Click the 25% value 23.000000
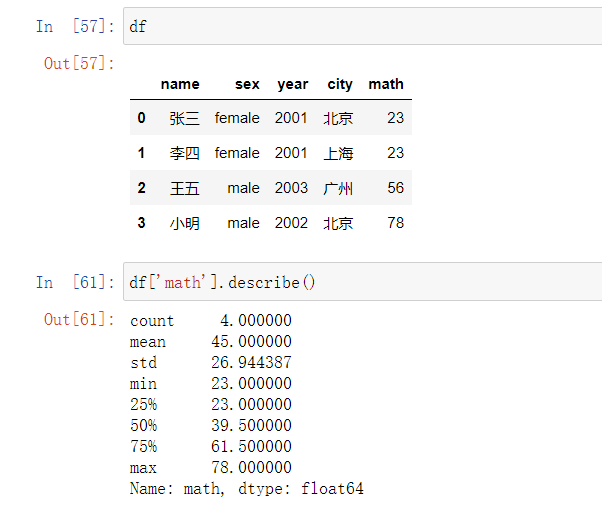The height and width of the screenshot is (512, 602). [251, 404]
